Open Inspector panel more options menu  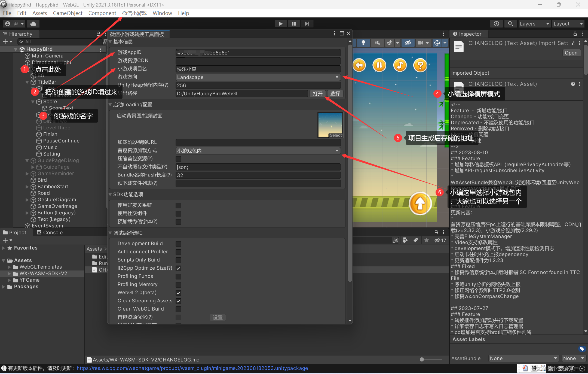582,34
